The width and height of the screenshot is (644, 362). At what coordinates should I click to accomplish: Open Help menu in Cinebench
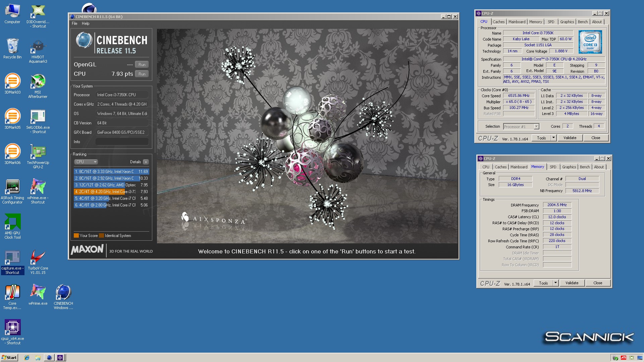click(86, 23)
